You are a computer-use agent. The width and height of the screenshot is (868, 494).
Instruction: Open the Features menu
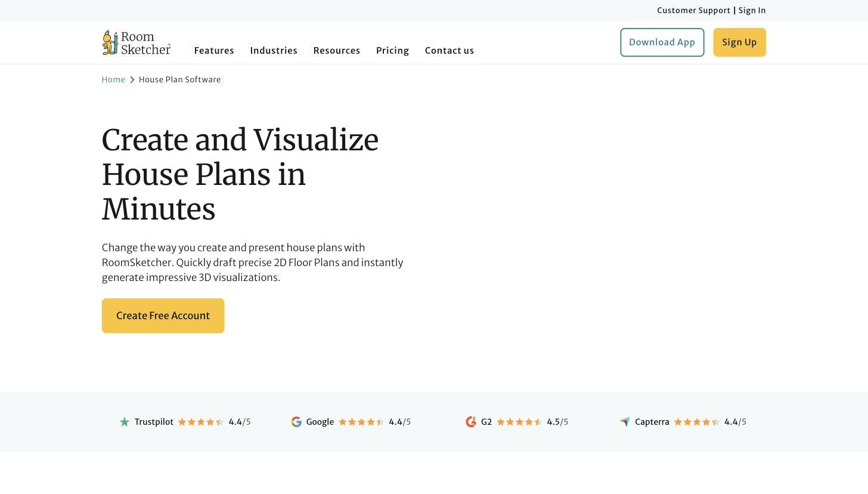(x=214, y=51)
